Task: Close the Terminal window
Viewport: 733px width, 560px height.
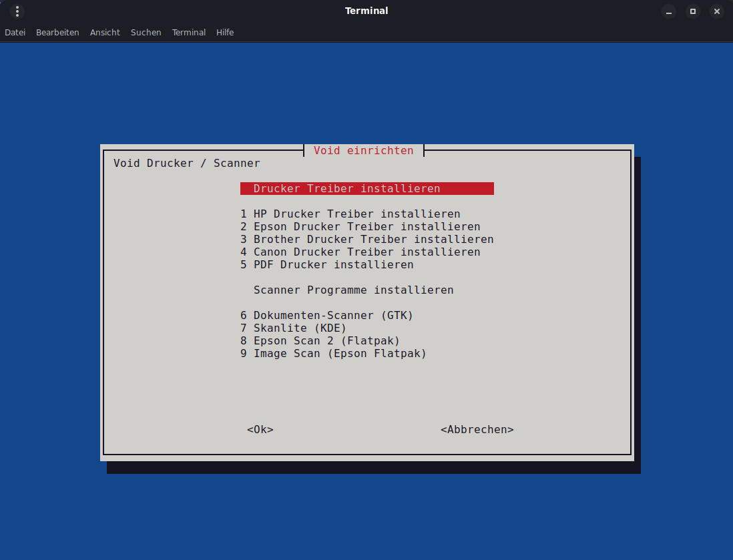Action: [x=716, y=11]
